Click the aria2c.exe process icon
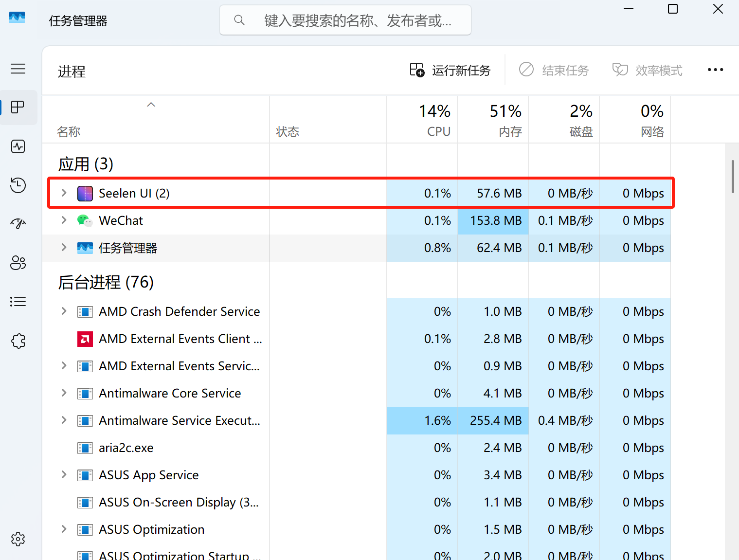This screenshot has height=560, width=739. 85,448
